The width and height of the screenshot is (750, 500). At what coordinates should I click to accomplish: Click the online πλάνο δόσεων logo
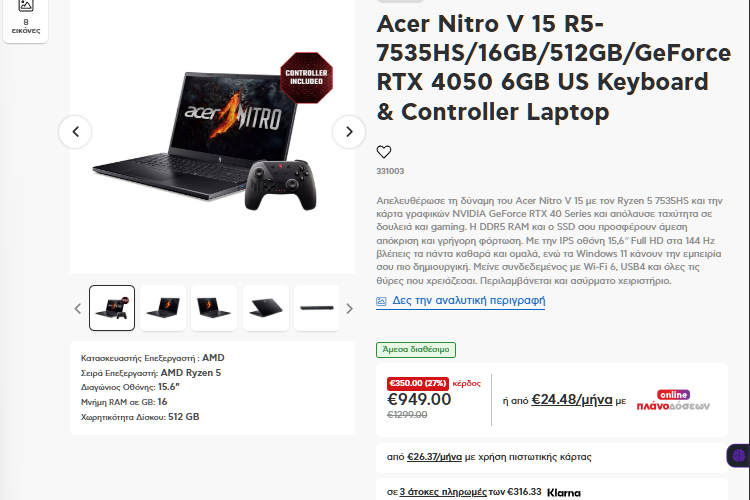tap(673, 400)
